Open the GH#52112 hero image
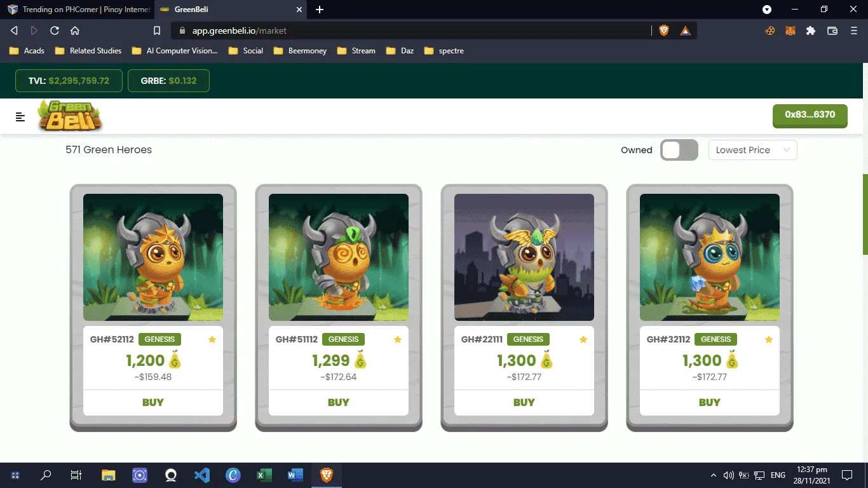The image size is (868, 488). coord(153,257)
